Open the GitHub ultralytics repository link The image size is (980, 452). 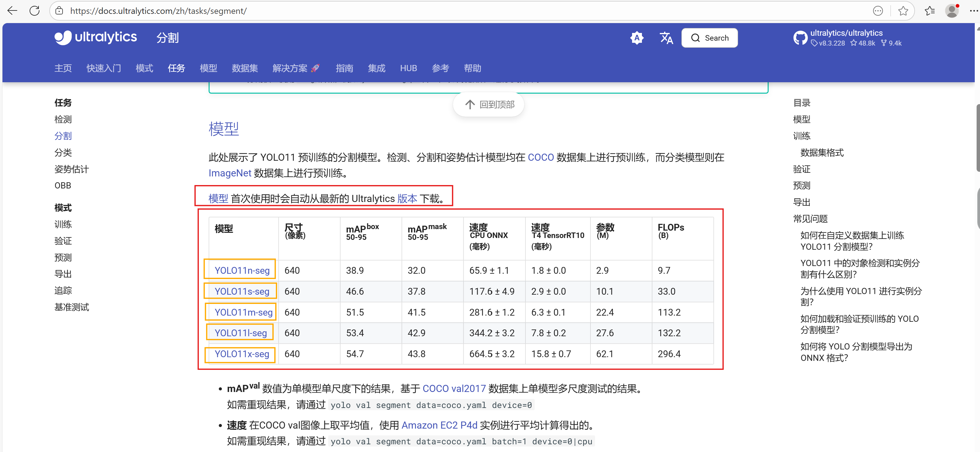[x=847, y=38]
